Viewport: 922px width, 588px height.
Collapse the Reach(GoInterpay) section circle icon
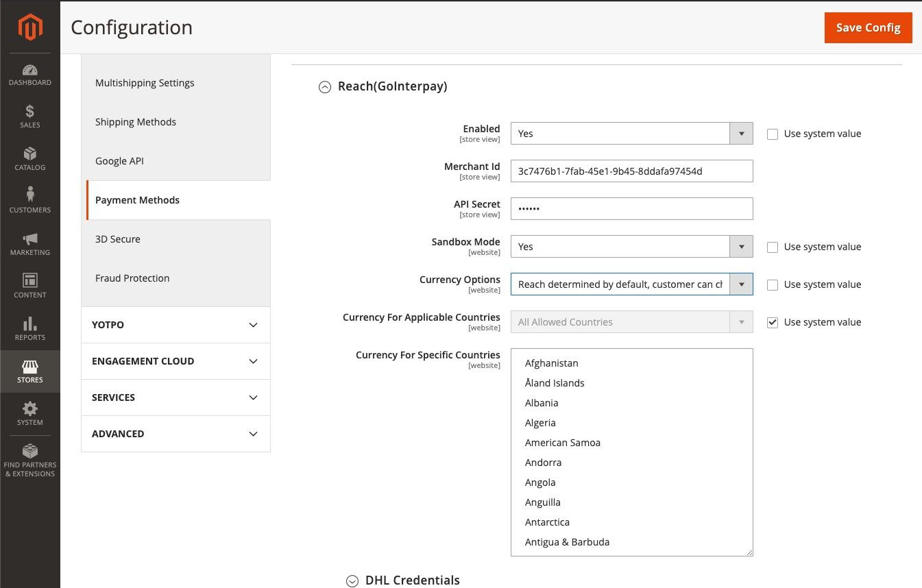click(x=325, y=87)
